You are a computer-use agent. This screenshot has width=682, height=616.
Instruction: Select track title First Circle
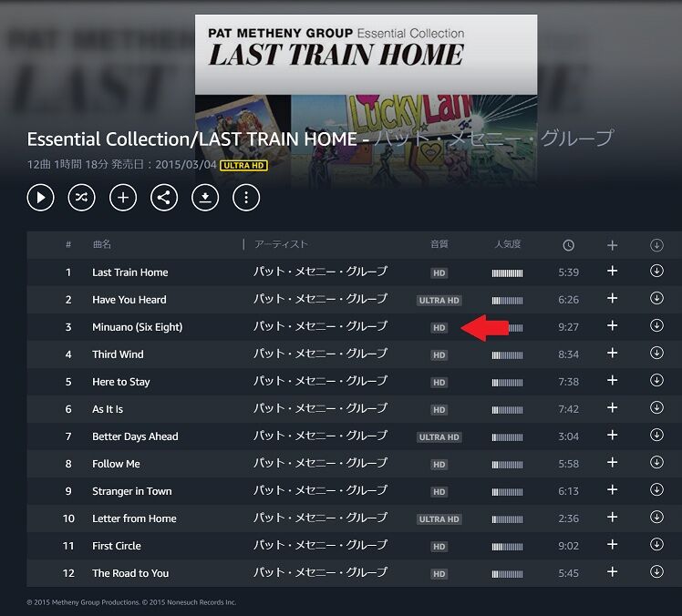point(117,546)
